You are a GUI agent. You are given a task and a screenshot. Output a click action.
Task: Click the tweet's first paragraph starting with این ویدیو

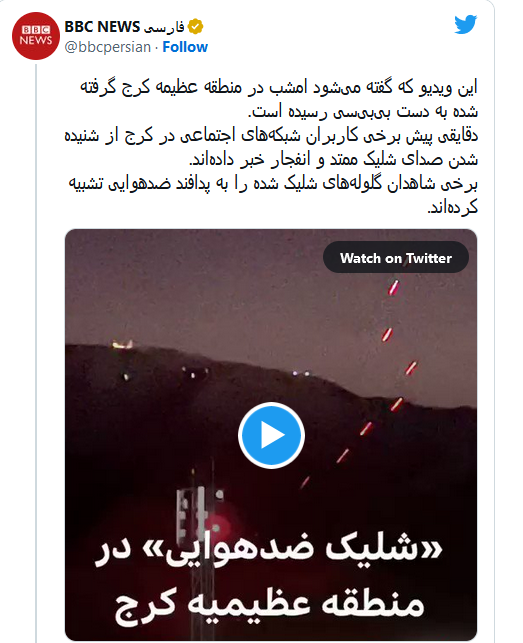[x=279, y=99]
